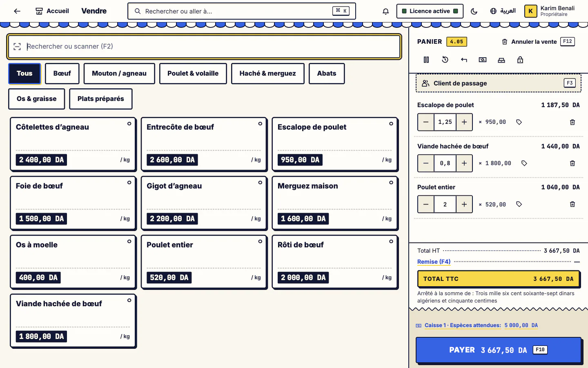Add Côtelettes d'agneau to the cart

[73, 144]
